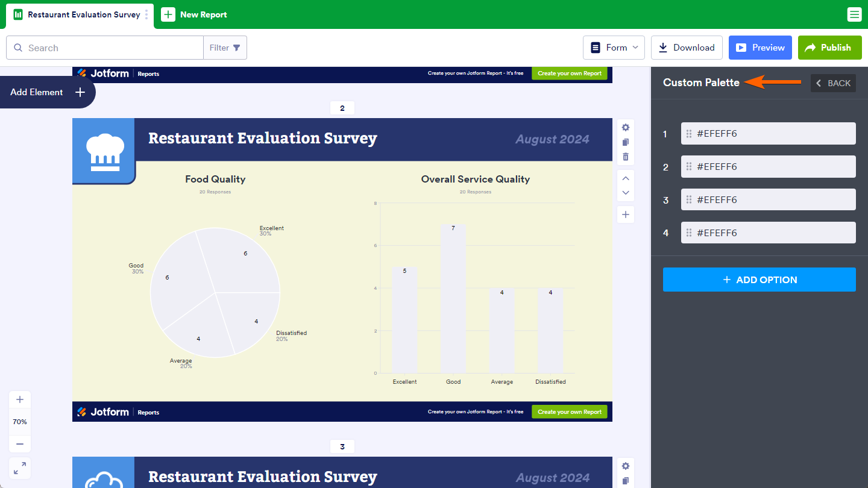The image size is (868, 488).
Task: Move page 2 up with chevron
Action: (x=626, y=178)
